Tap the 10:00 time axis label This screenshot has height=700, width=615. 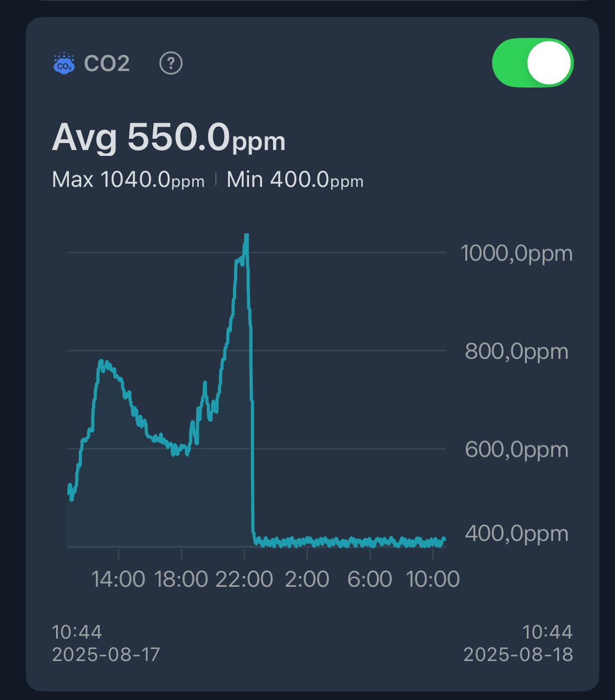click(x=433, y=579)
